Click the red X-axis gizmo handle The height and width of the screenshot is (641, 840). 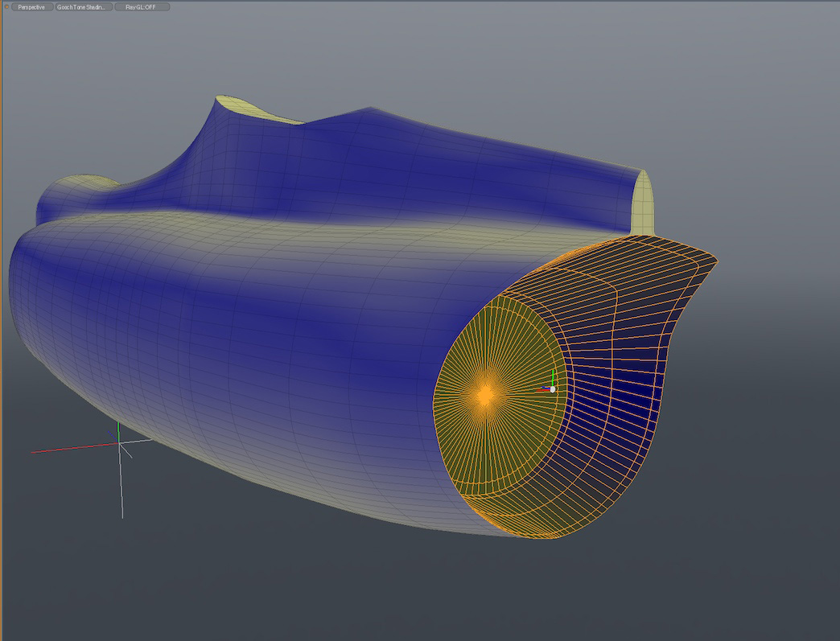(543, 390)
